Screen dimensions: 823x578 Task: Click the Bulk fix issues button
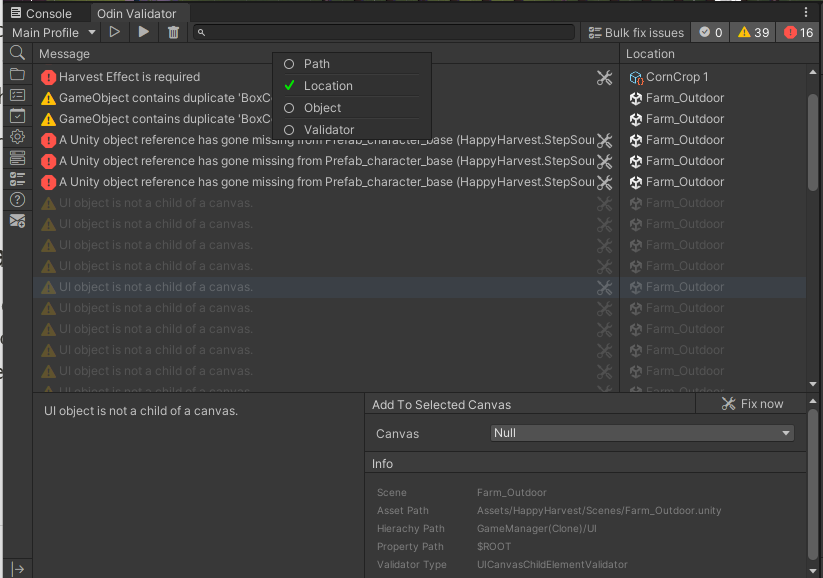point(636,33)
